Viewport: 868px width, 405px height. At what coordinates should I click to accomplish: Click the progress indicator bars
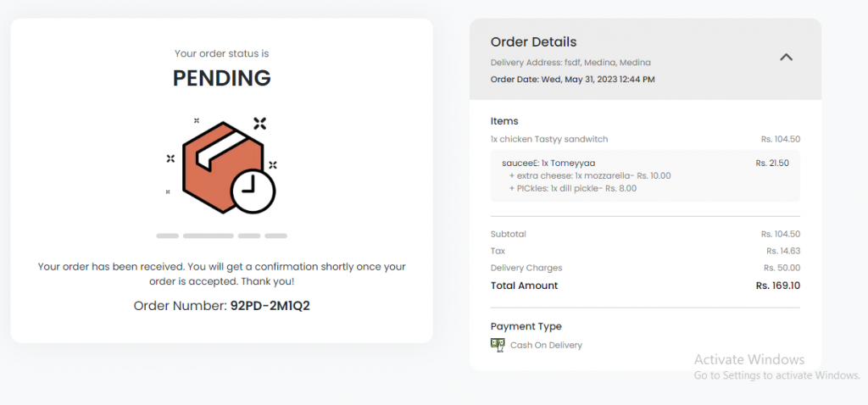[222, 236]
